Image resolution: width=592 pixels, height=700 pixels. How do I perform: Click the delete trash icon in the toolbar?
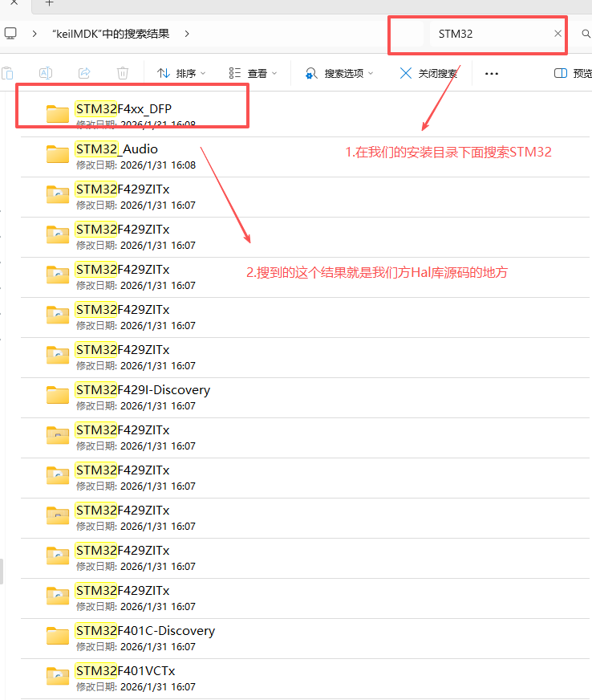point(123,73)
